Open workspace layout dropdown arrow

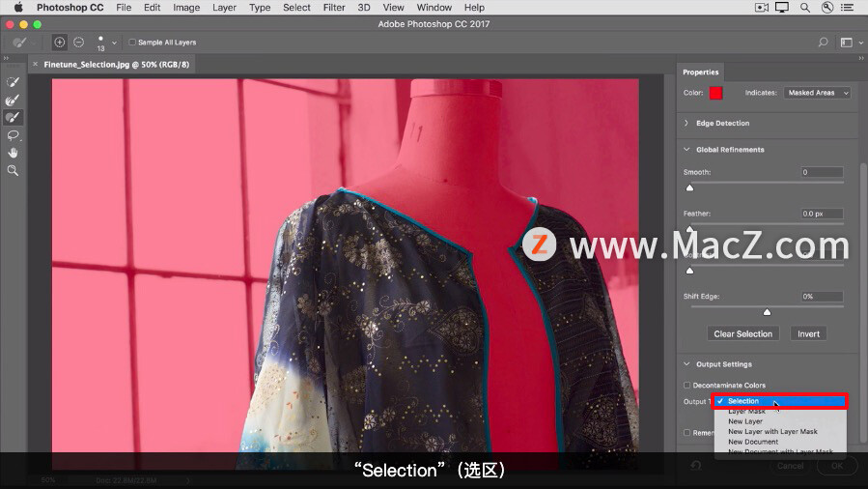click(x=861, y=43)
